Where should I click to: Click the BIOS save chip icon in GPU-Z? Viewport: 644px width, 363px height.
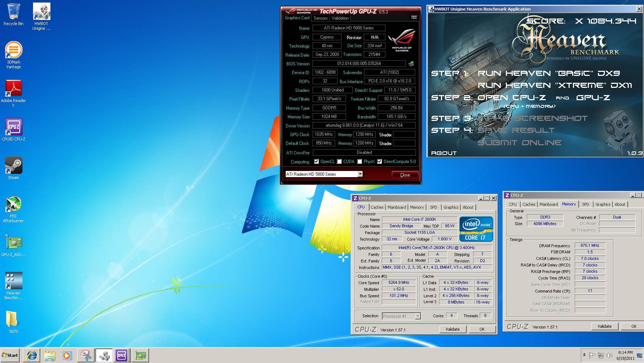point(411,64)
